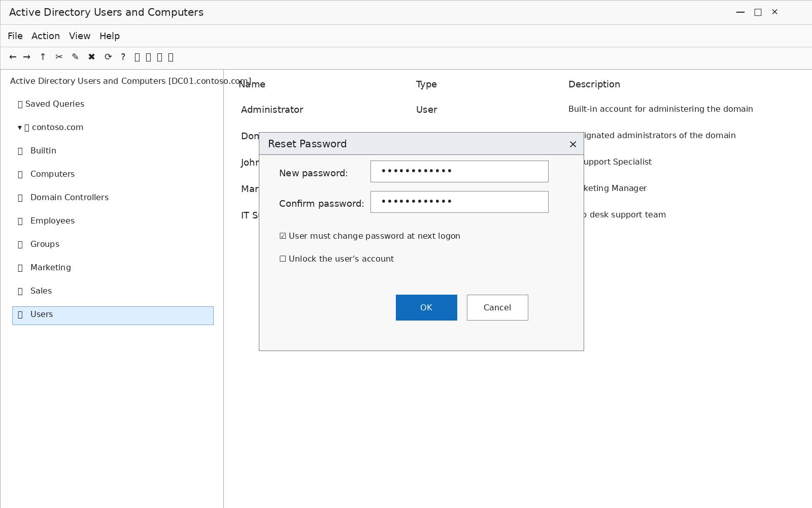Sort by the Description column header

[594, 84]
